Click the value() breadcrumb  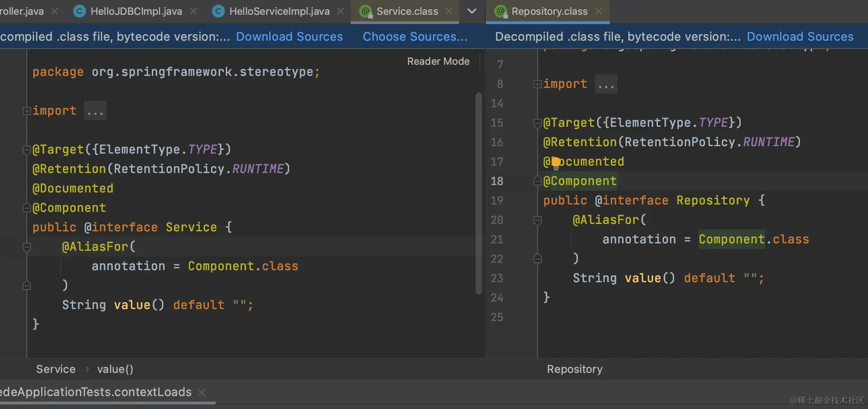(115, 369)
